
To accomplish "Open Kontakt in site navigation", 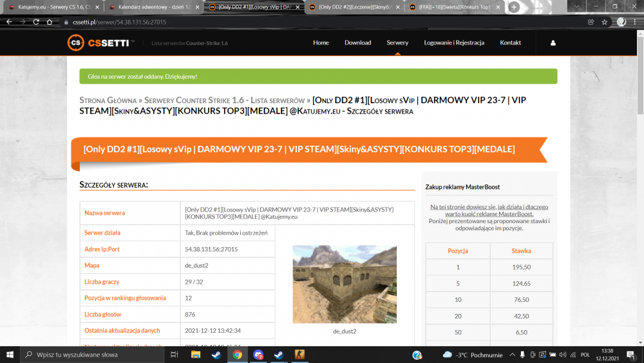I will 510,43.
